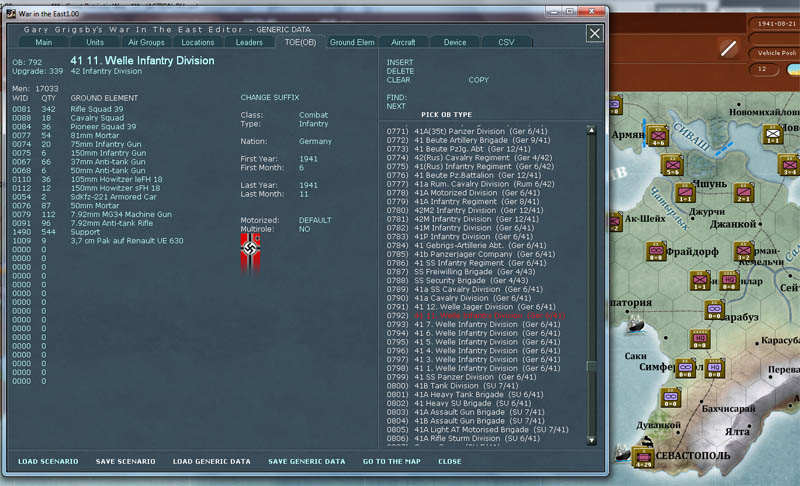The height and width of the screenshot is (486, 800).
Task: Click the Vehicle Pool label on map window
Action: [x=776, y=53]
